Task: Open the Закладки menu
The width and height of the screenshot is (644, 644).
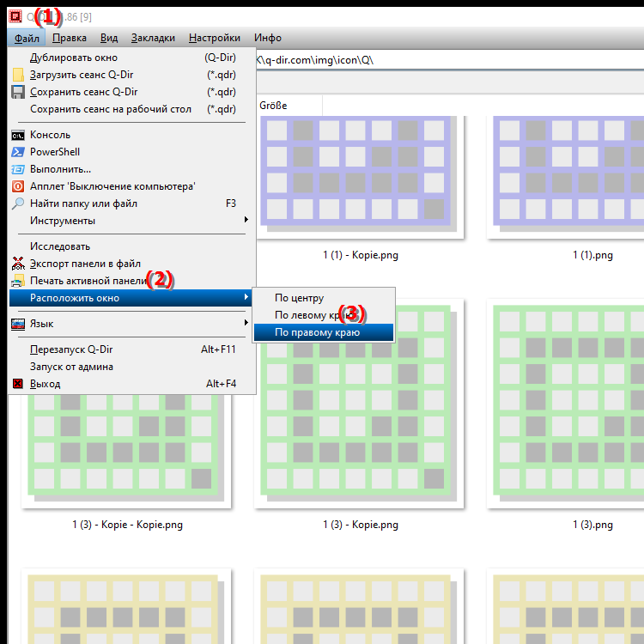Action: (153, 38)
